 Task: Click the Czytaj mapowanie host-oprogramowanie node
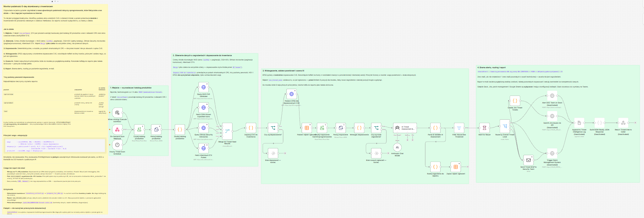322,128
